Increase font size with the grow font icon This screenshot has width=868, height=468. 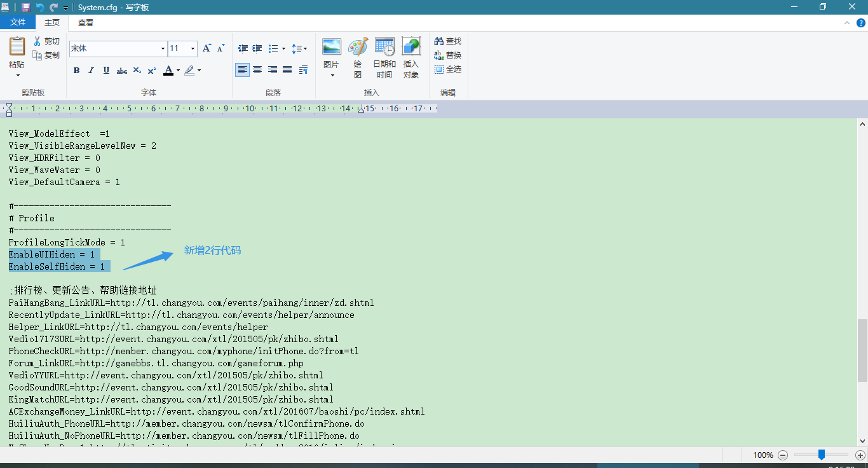point(207,48)
